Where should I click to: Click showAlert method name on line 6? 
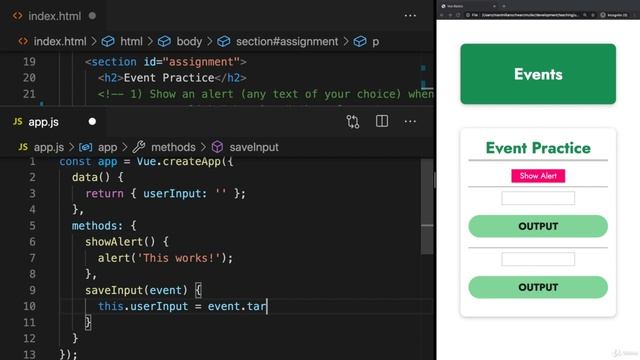[114, 242]
